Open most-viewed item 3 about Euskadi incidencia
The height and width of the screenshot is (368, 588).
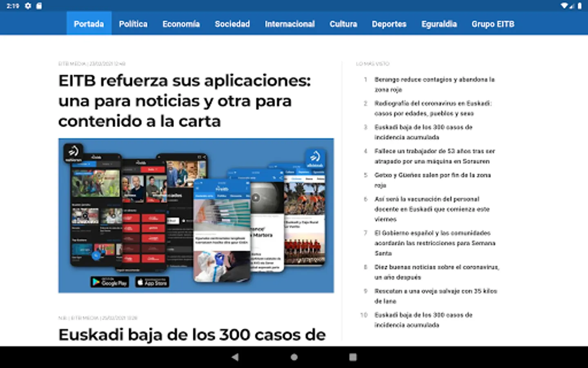click(423, 132)
